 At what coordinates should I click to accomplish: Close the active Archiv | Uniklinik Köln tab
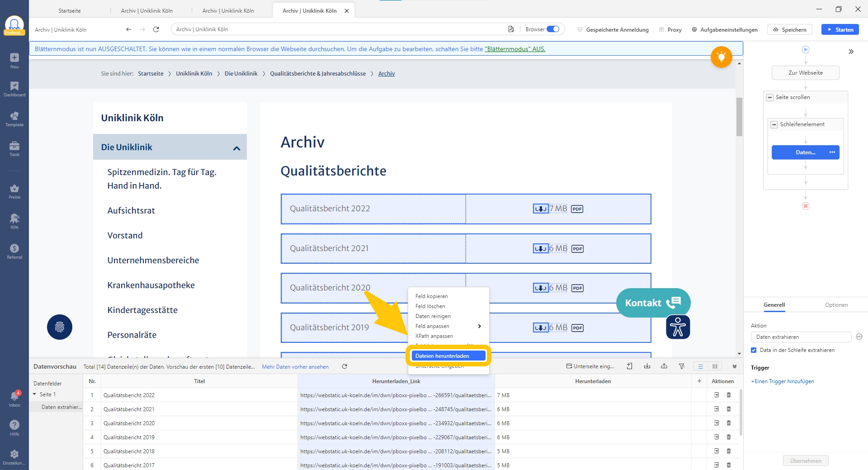pyautogui.click(x=347, y=11)
